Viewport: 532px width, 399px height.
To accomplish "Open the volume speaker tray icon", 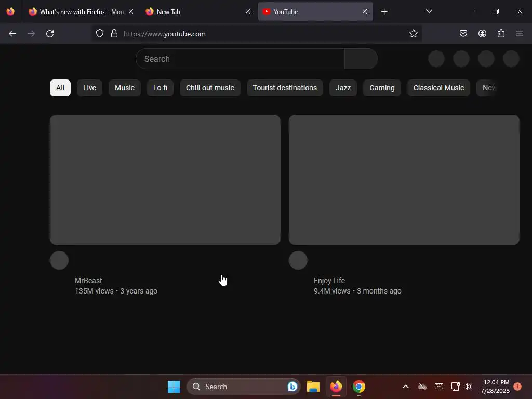I will point(468,387).
